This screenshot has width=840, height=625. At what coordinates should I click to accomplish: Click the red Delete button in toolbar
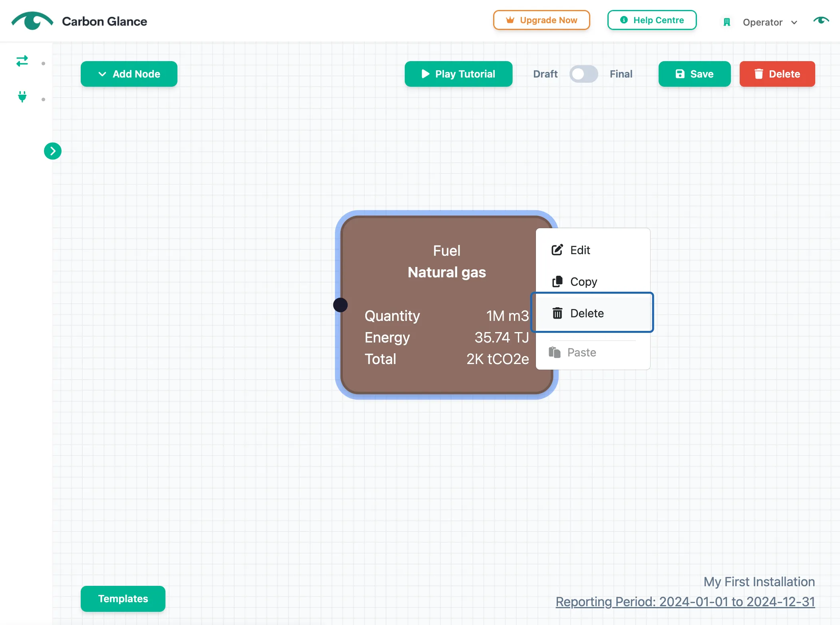pos(777,74)
